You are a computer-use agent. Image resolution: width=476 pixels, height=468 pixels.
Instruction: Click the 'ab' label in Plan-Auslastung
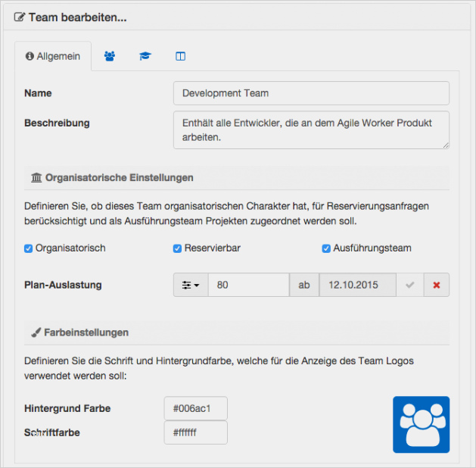tap(304, 285)
